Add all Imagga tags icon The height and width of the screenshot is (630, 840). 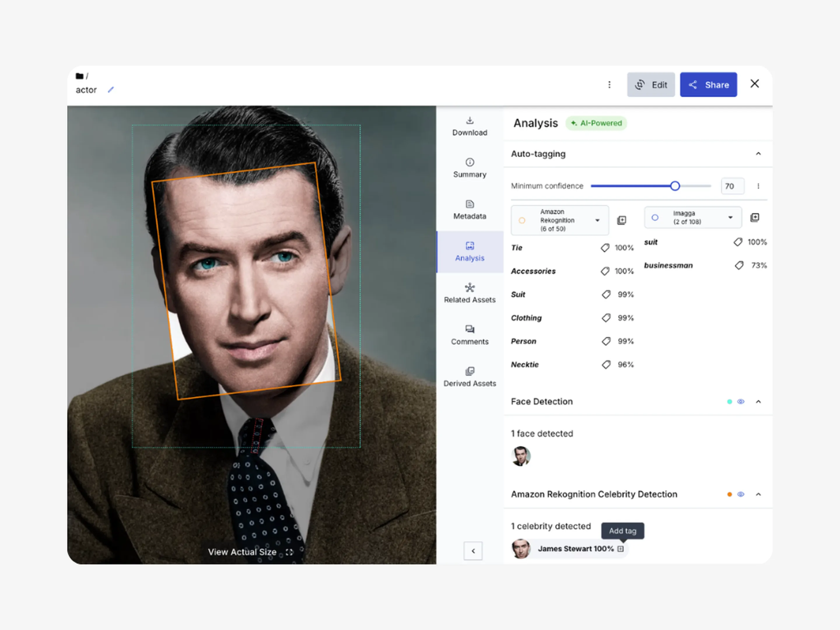(755, 218)
